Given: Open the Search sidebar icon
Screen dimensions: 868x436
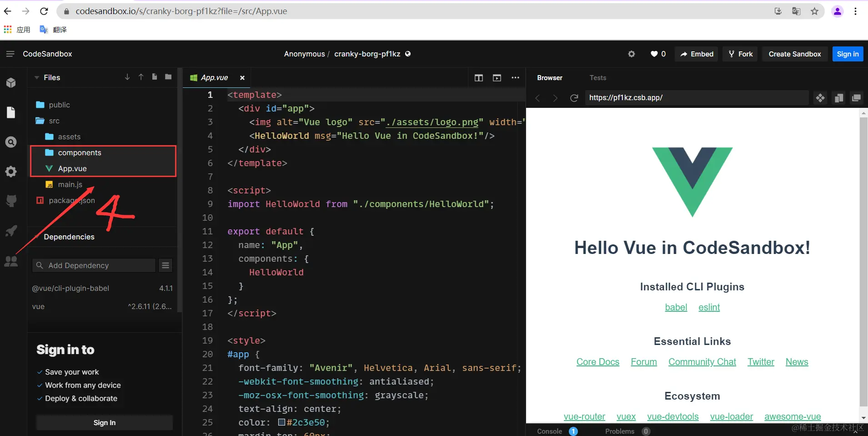Looking at the screenshot, I should (x=11, y=142).
